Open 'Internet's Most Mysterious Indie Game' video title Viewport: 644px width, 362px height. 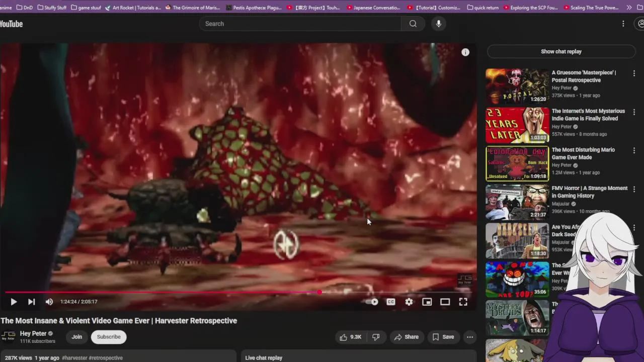(x=588, y=115)
